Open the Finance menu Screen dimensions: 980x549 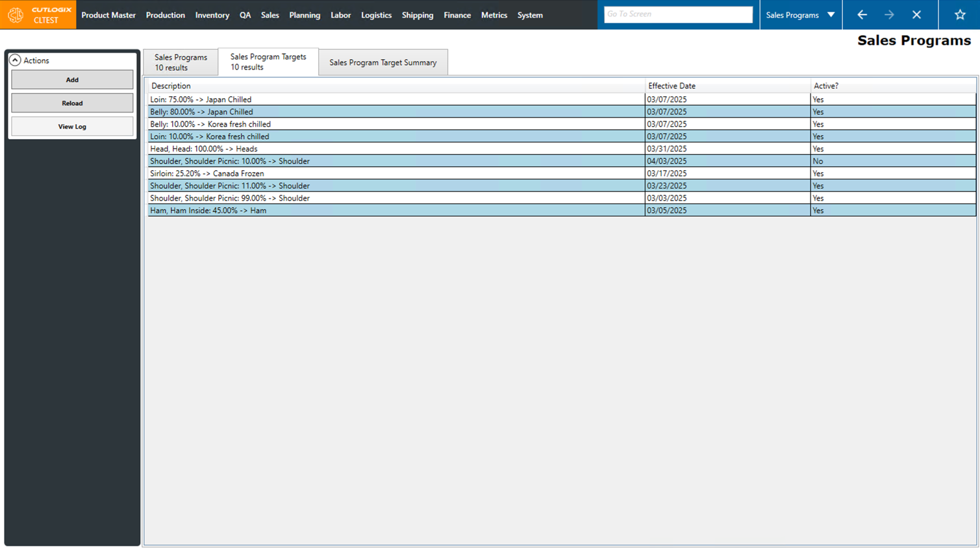457,15
